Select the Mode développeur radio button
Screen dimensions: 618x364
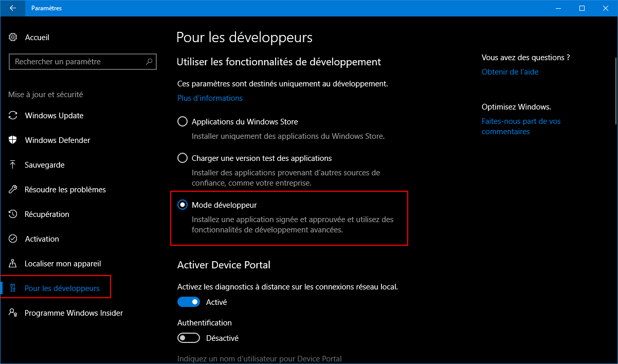182,205
